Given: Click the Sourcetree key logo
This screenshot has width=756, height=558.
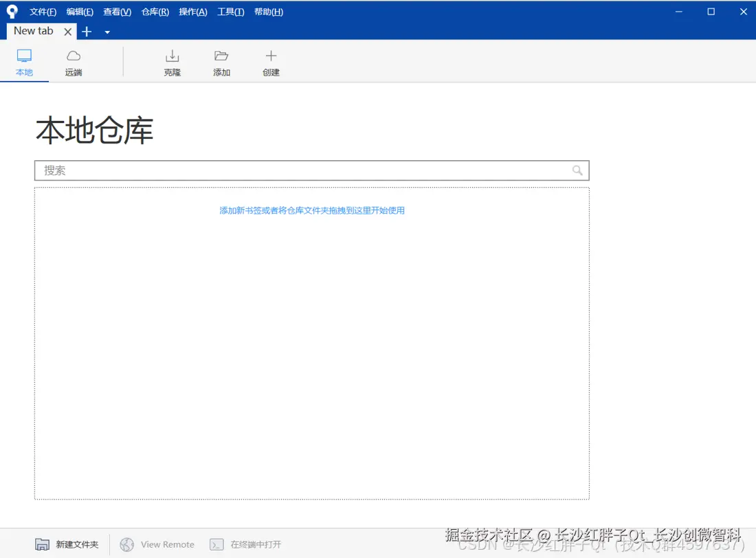Looking at the screenshot, I should pos(12,11).
